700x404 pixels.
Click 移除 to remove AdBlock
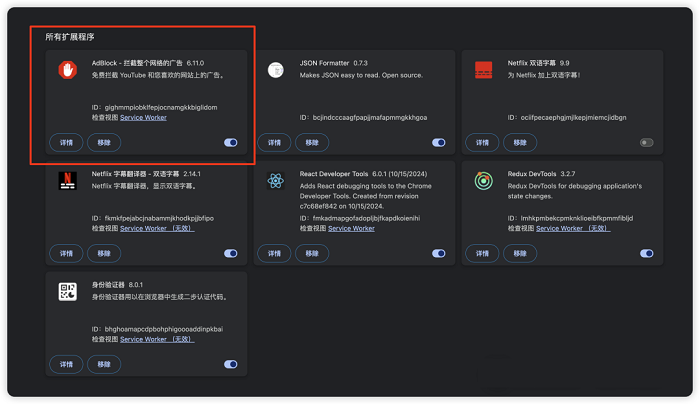pyautogui.click(x=104, y=142)
